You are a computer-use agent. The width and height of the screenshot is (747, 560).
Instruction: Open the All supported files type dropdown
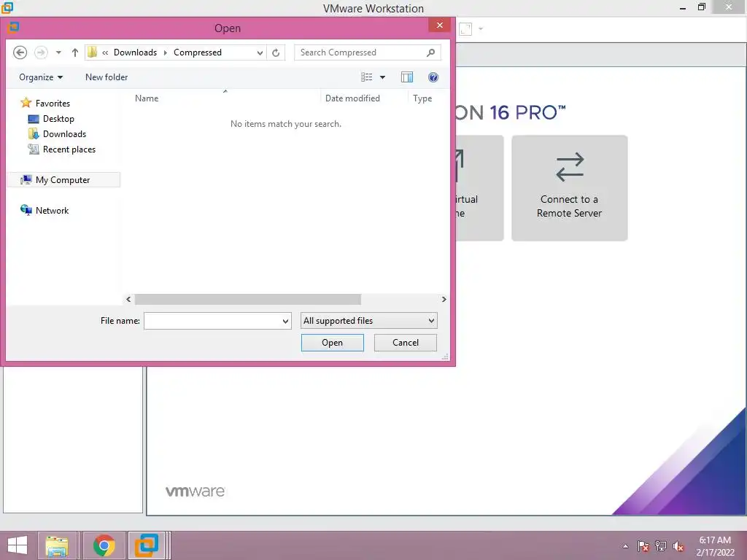(x=368, y=321)
